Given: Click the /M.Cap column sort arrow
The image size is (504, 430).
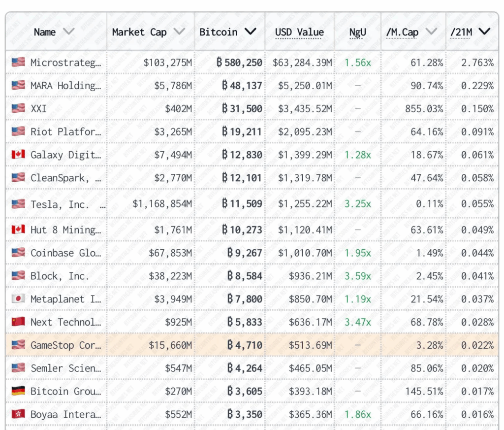Looking at the screenshot, I should [431, 32].
